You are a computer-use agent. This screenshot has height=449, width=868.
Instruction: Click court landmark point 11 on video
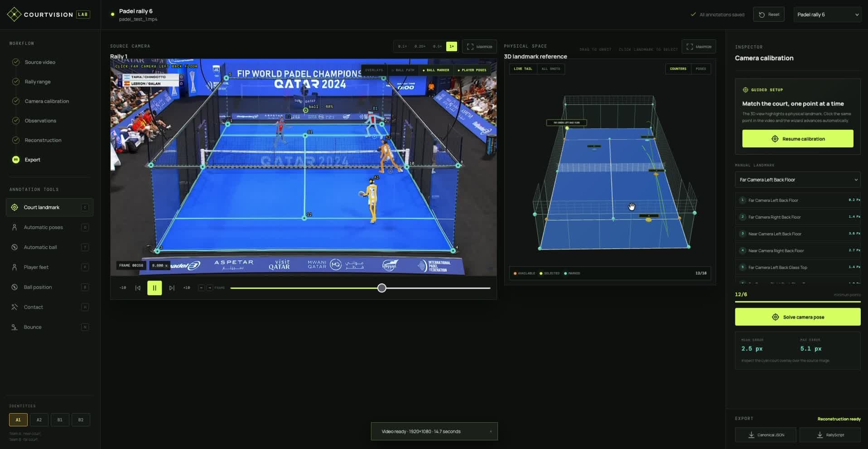tap(305, 135)
